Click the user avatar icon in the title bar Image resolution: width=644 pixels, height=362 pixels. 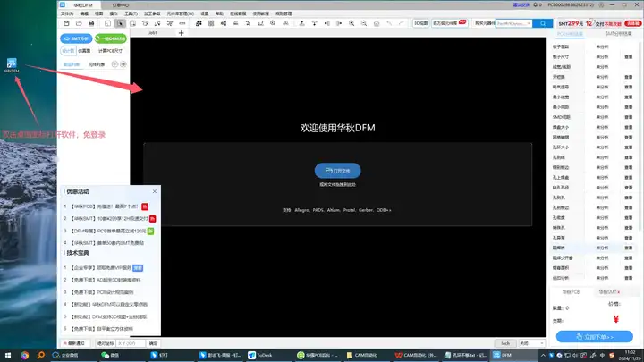601,5
